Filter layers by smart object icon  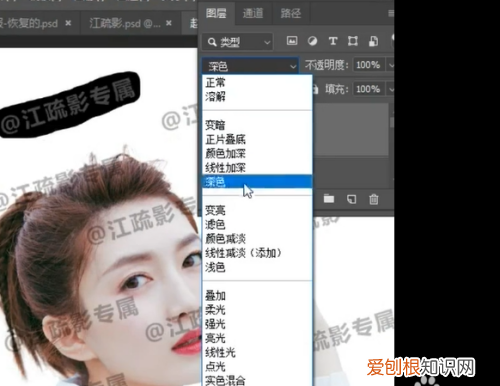pos(373,41)
